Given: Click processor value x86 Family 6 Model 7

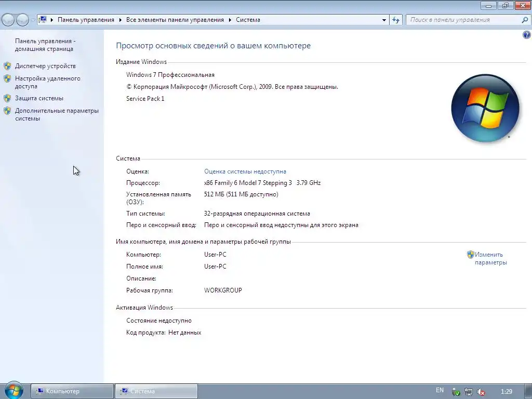Looking at the screenshot, I should 262,183.
